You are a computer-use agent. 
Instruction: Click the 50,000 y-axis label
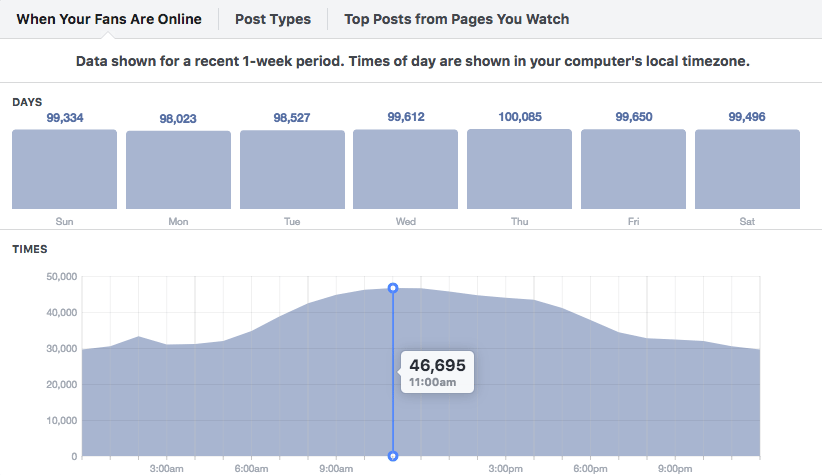point(61,277)
